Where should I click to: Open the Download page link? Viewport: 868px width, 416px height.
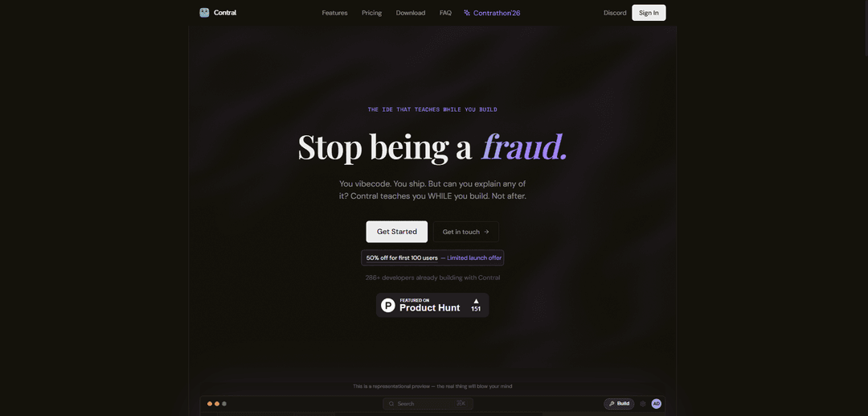pyautogui.click(x=411, y=13)
